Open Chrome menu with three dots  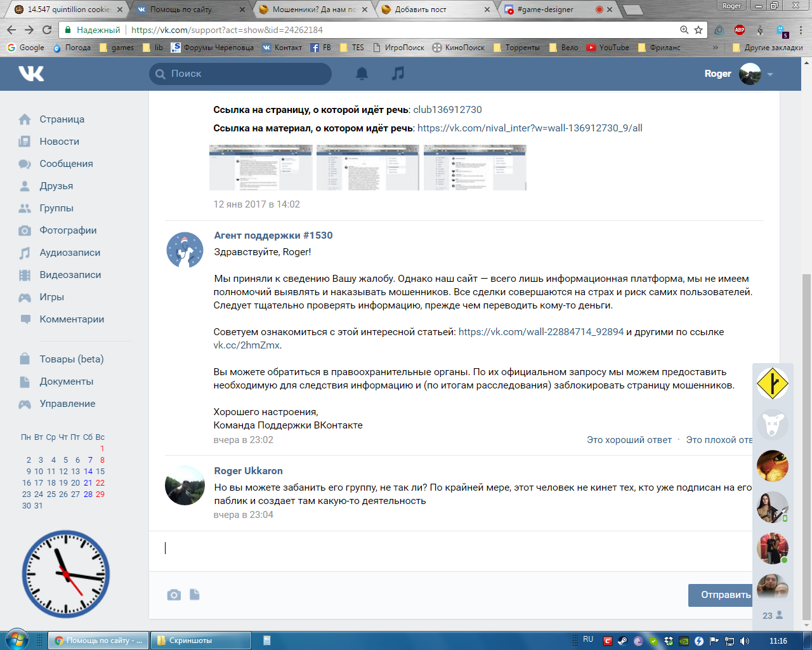point(802,30)
